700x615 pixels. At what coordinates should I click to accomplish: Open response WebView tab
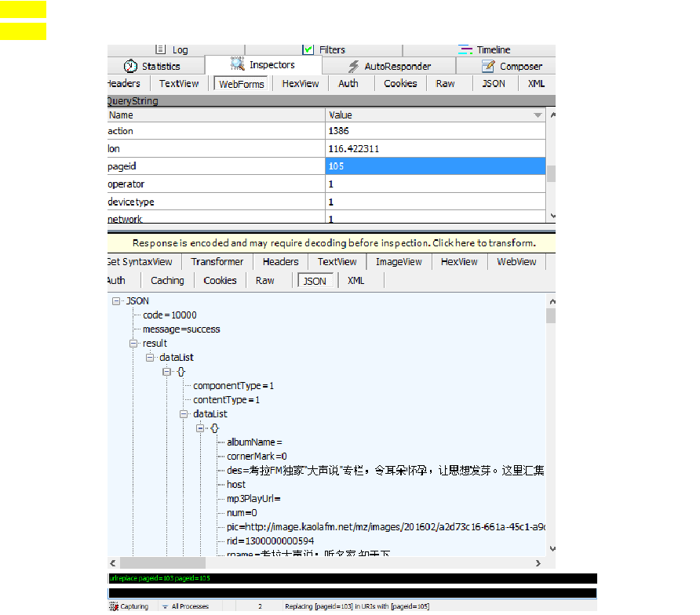point(516,262)
